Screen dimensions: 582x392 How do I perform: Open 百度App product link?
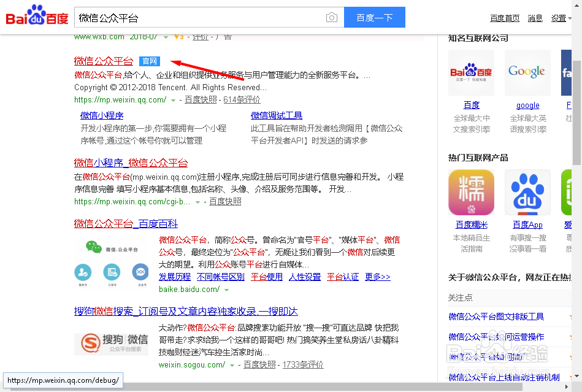(x=527, y=225)
